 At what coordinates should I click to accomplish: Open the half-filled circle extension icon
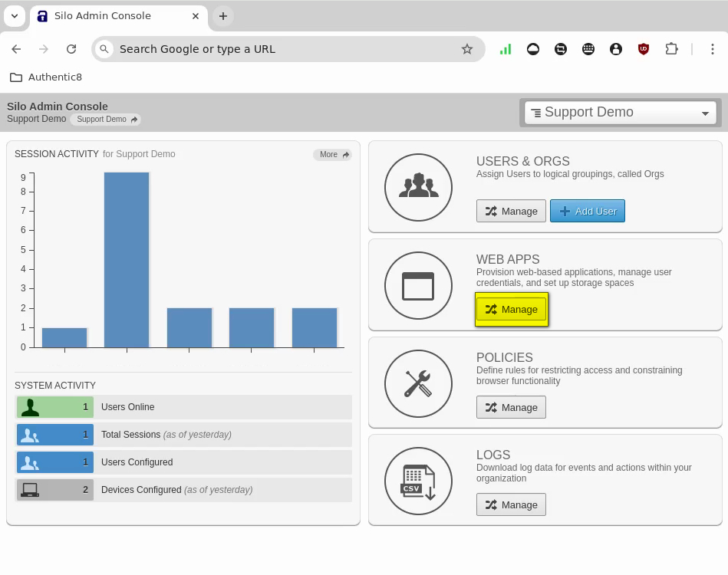pos(533,49)
